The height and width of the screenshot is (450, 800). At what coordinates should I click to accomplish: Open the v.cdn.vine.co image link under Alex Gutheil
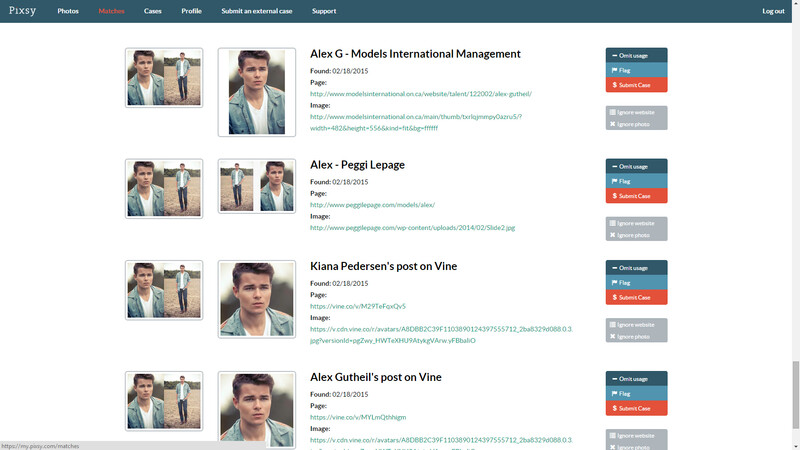point(441,440)
